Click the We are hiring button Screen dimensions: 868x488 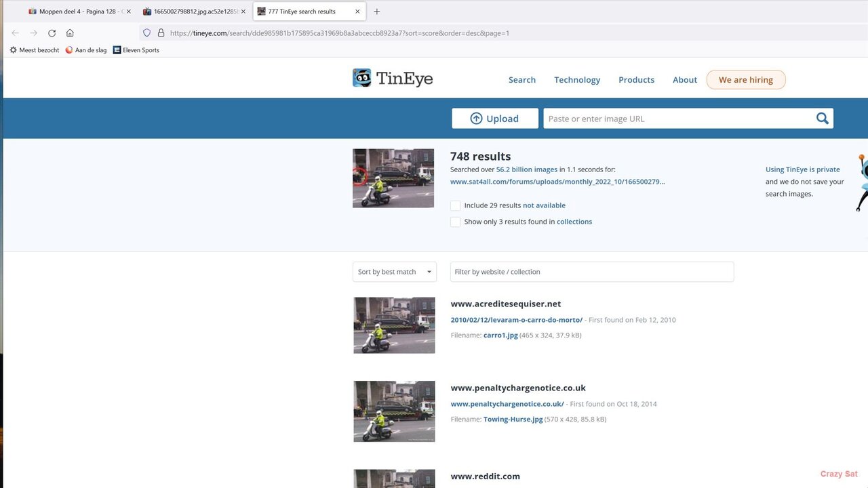746,79
